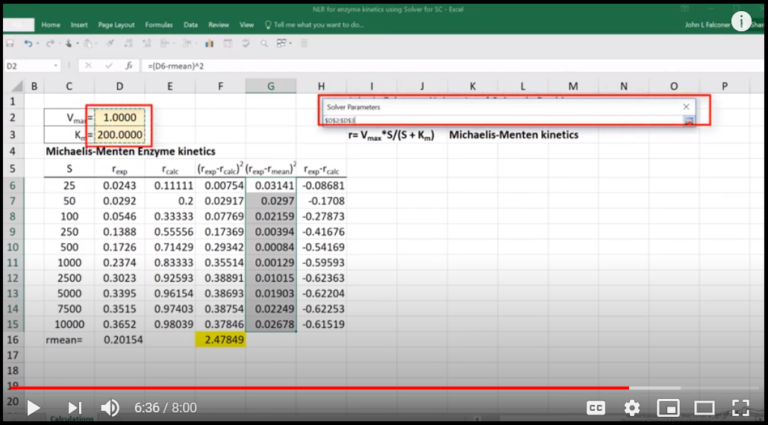Switch to theater mode
768x425 pixels.
click(x=704, y=407)
